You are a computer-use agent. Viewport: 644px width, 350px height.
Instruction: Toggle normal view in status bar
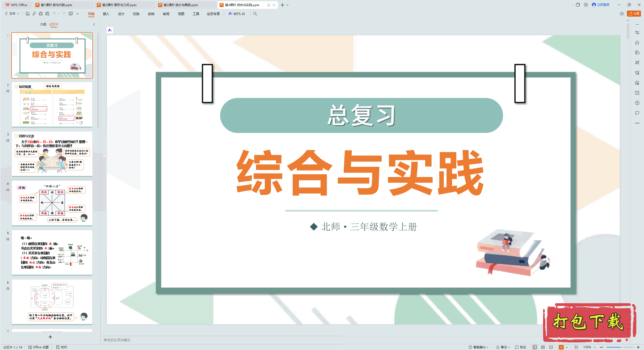click(535, 347)
